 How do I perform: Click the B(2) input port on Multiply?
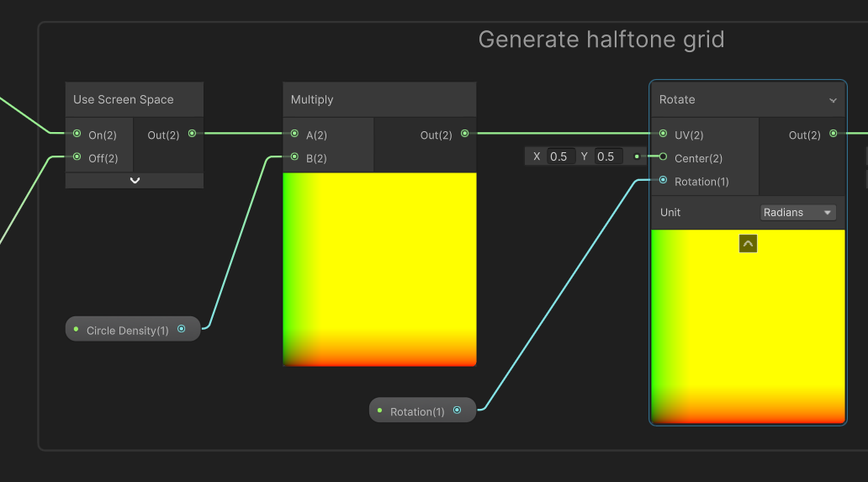[x=294, y=157]
